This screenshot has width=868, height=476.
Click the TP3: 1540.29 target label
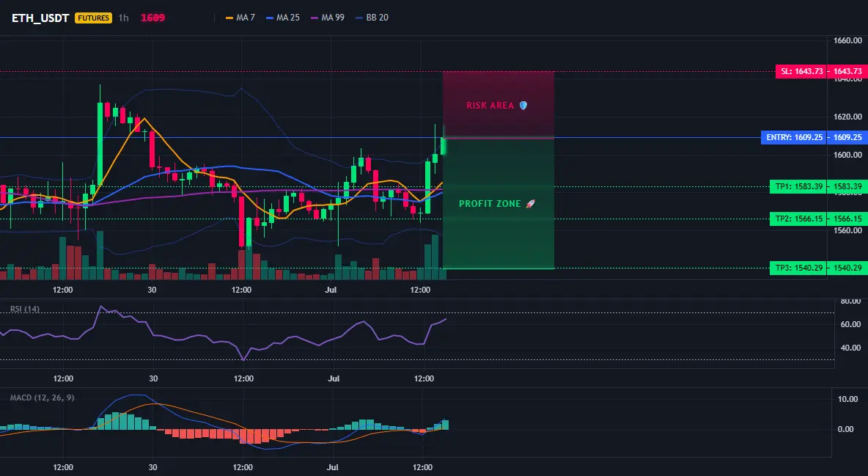pos(798,268)
